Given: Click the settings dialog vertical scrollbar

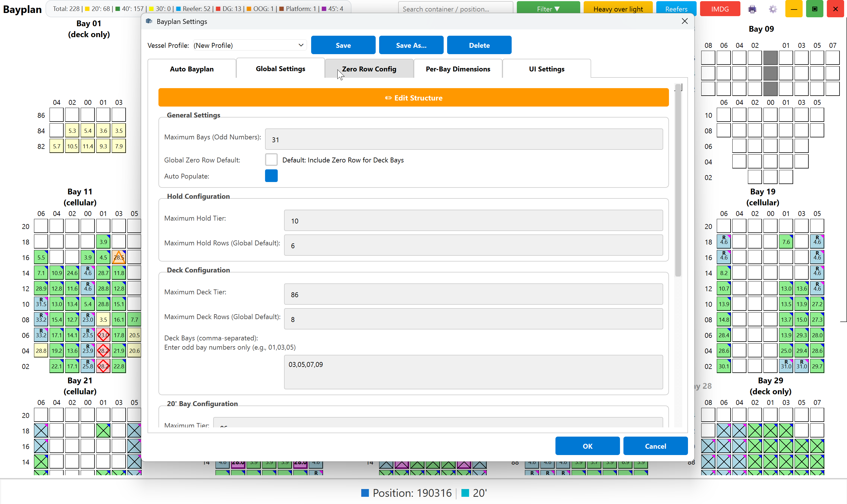Looking at the screenshot, I should [x=678, y=180].
